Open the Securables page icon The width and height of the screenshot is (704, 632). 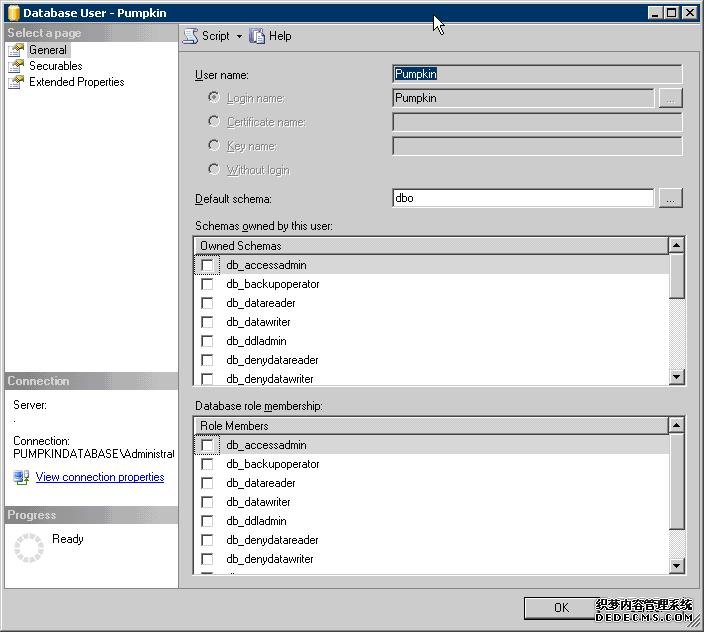click(16, 66)
